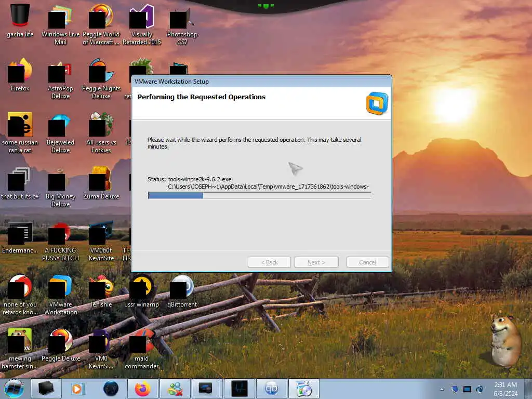Select the Peggle World of Warcraft shortcut
The height and width of the screenshot is (399, 532).
101,24
